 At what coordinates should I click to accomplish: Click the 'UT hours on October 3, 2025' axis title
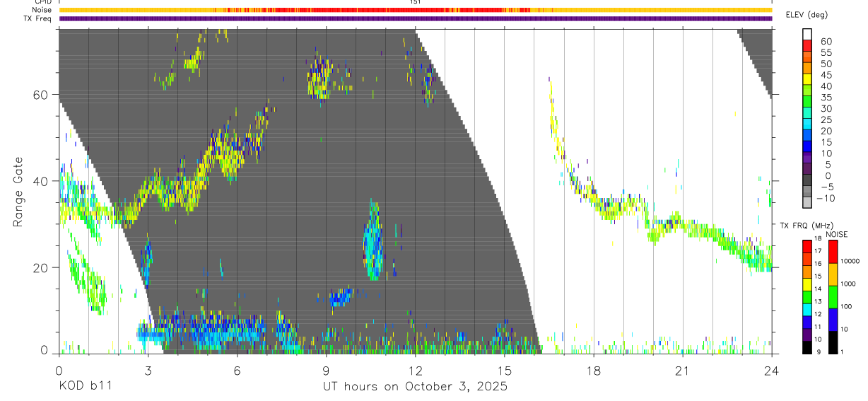click(415, 386)
